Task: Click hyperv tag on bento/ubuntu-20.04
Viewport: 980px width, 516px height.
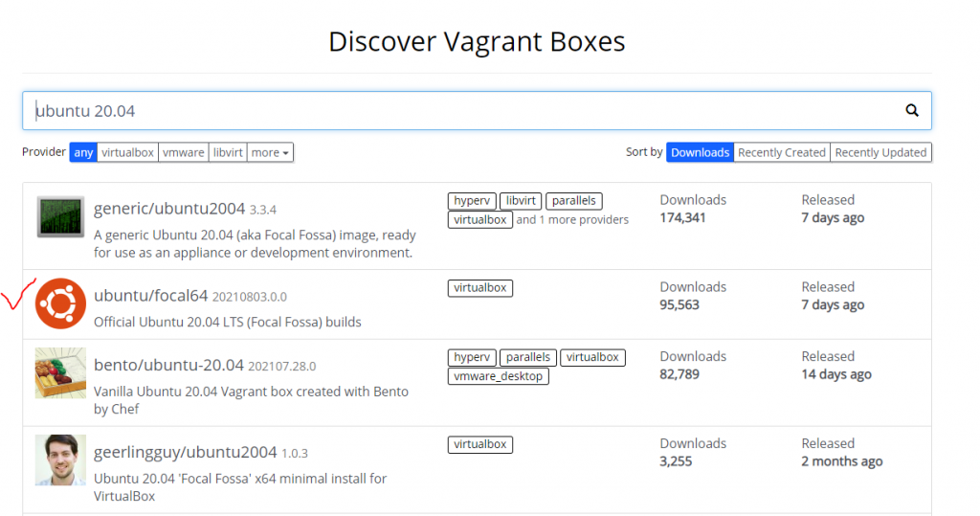Action: [x=472, y=357]
